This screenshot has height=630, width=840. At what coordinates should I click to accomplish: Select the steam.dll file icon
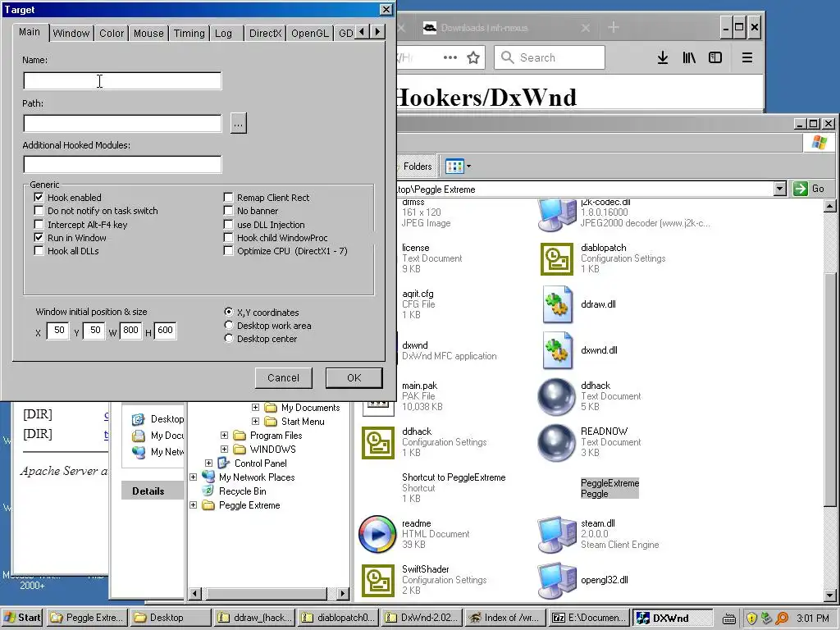(557, 534)
